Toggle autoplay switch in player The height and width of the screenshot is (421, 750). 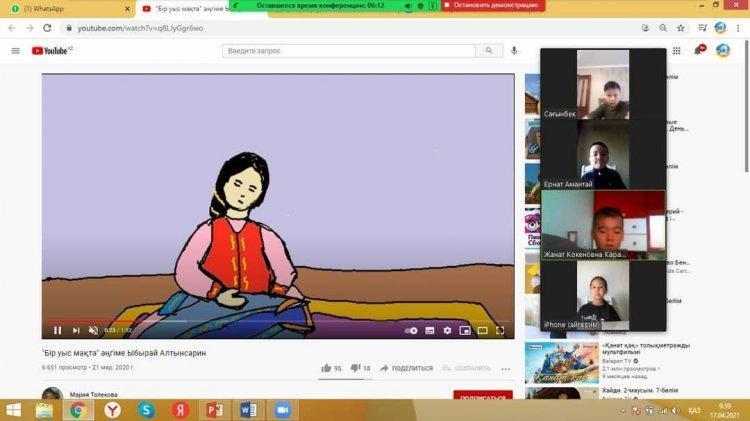(411, 331)
